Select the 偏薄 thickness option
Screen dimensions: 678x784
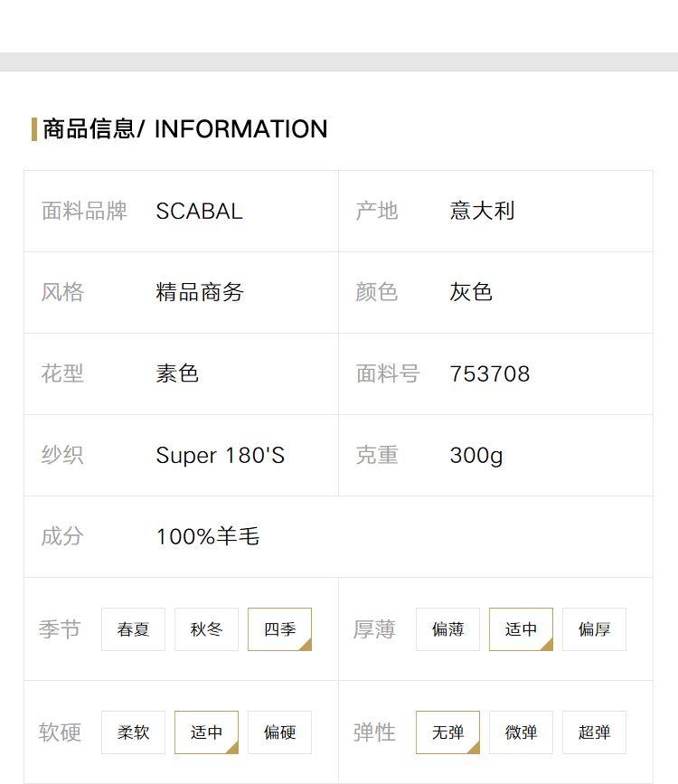coord(447,629)
